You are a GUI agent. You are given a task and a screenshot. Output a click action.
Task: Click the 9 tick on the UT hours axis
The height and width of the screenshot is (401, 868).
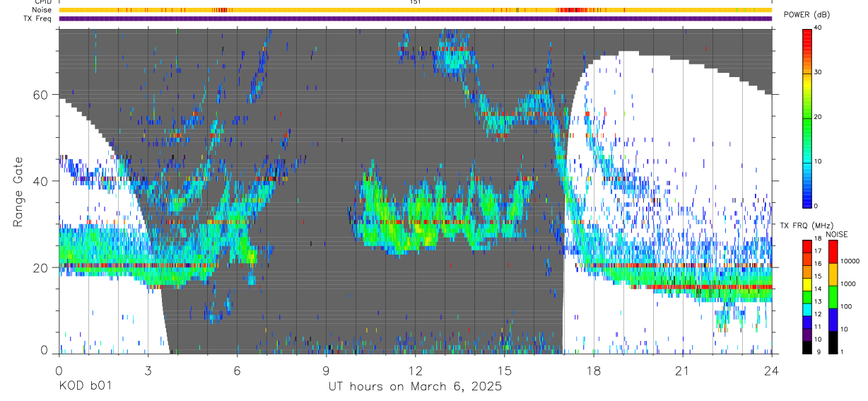pyautogui.click(x=326, y=370)
